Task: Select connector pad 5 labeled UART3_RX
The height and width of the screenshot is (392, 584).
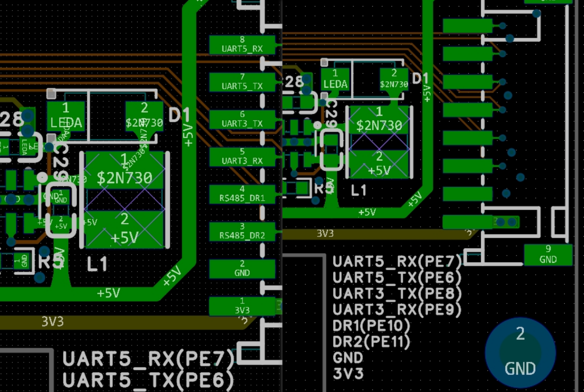Action: pyautogui.click(x=242, y=157)
